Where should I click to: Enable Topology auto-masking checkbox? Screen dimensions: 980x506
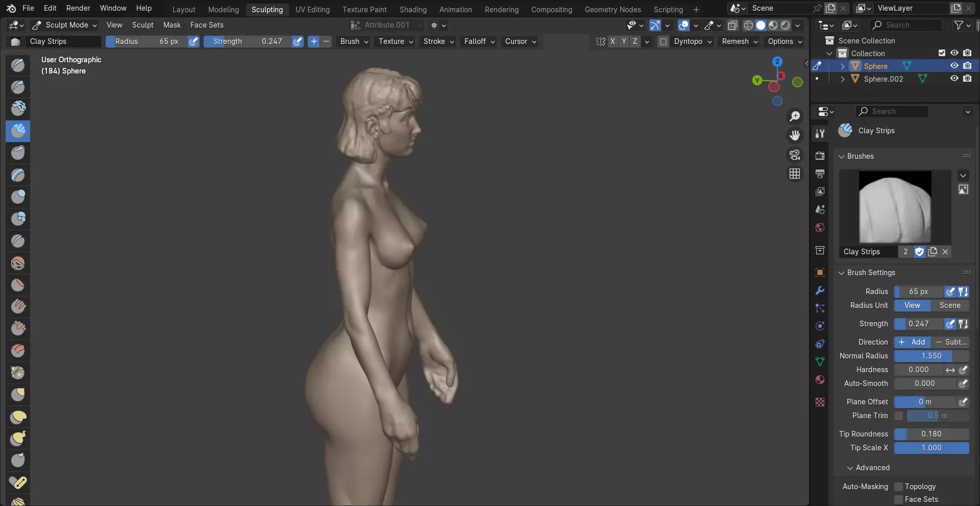(899, 487)
